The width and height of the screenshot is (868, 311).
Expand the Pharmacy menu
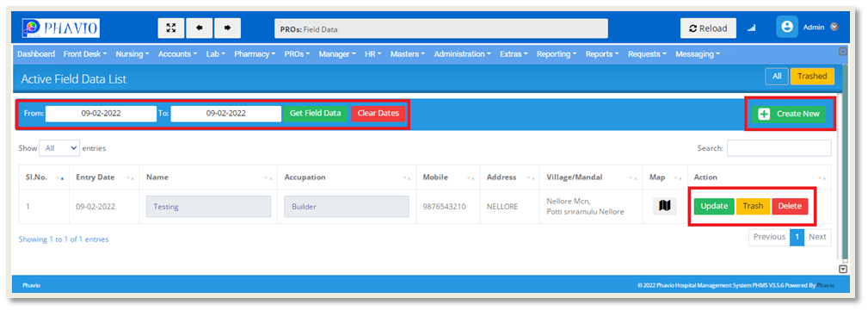(x=255, y=53)
